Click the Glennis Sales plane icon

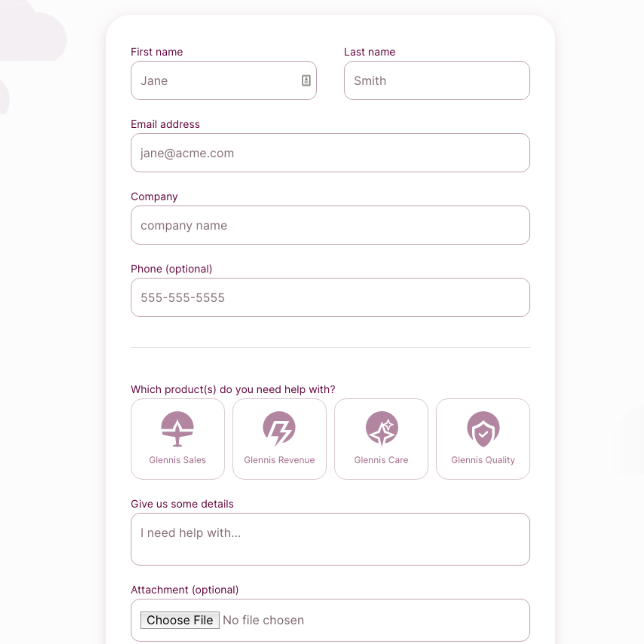[177, 429]
